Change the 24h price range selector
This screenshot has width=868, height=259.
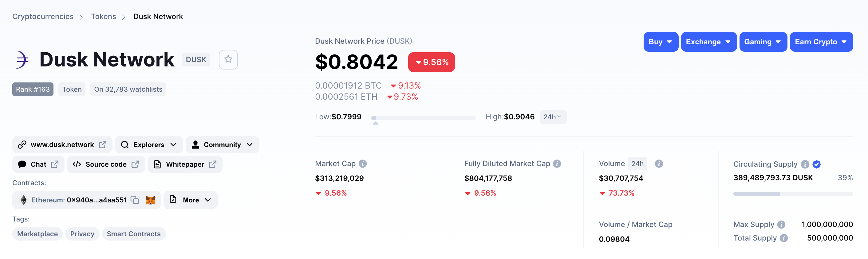tap(553, 117)
